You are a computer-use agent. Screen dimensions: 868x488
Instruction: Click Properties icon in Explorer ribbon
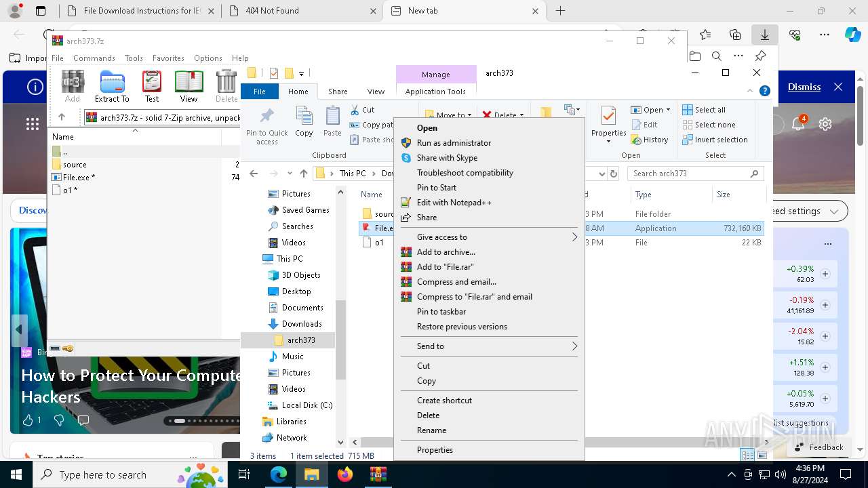[x=608, y=124]
